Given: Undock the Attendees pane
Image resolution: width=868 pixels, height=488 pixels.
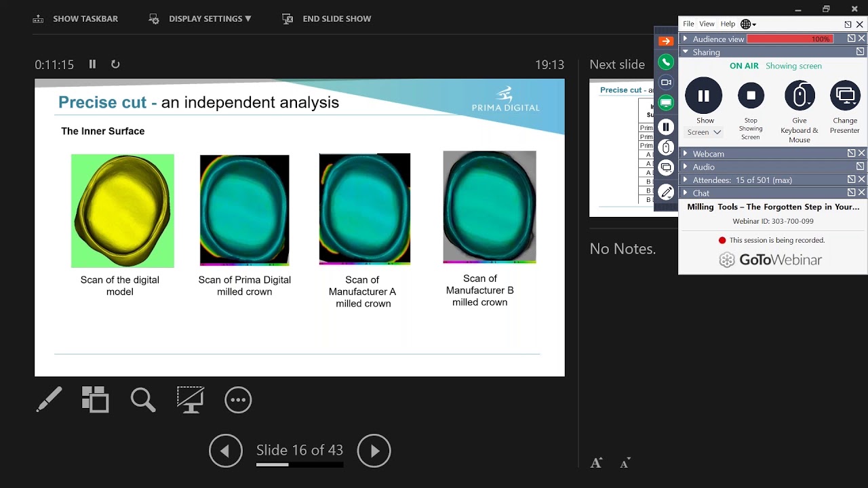Looking at the screenshot, I should point(851,180).
